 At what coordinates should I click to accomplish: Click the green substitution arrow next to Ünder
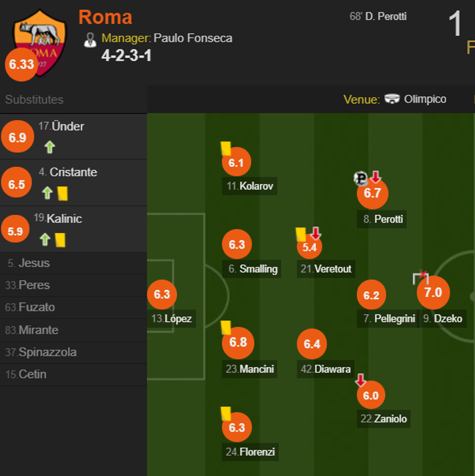48,146
